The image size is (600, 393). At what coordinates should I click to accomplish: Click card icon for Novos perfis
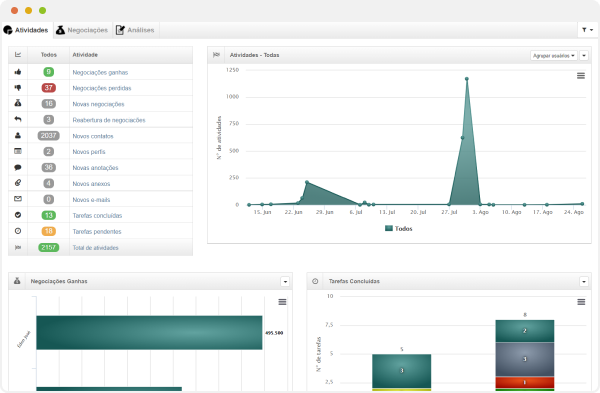(x=18, y=151)
